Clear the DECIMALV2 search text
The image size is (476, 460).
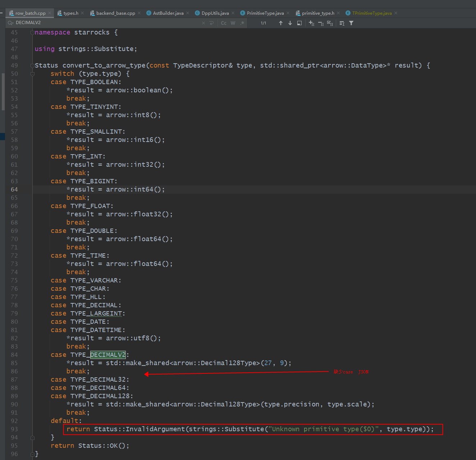(203, 23)
